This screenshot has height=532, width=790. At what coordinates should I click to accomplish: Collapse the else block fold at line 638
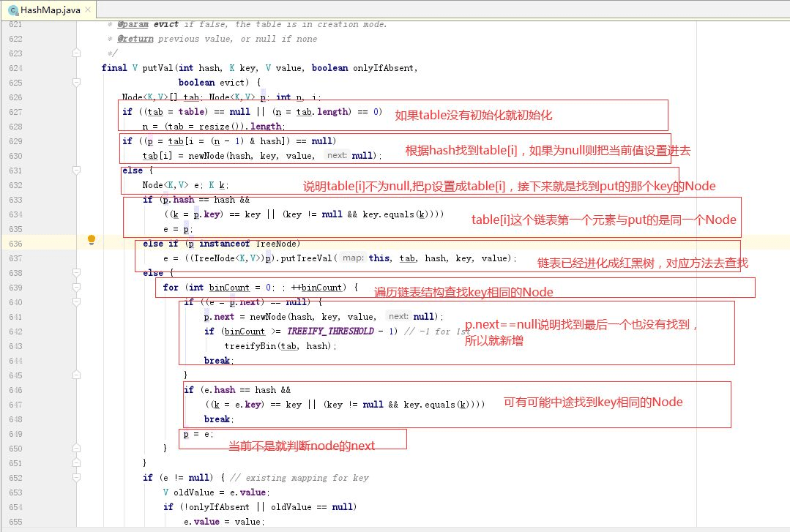(76, 273)
